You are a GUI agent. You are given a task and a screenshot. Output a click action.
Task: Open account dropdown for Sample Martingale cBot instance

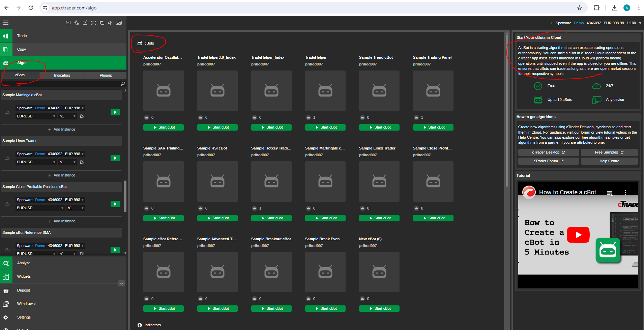pos(50,108)
